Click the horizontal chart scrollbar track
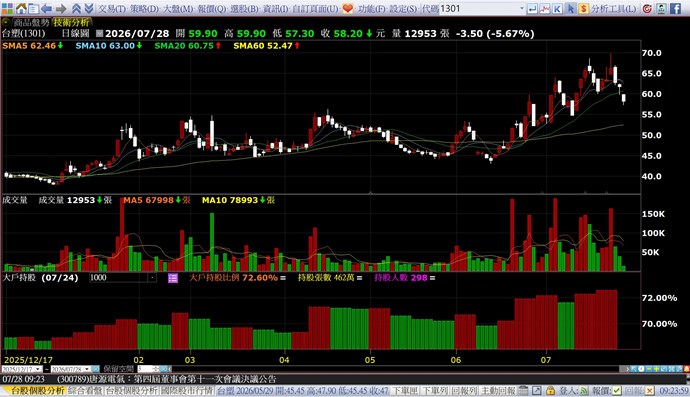This screenshot has height=397, width=690. [395, 369]
